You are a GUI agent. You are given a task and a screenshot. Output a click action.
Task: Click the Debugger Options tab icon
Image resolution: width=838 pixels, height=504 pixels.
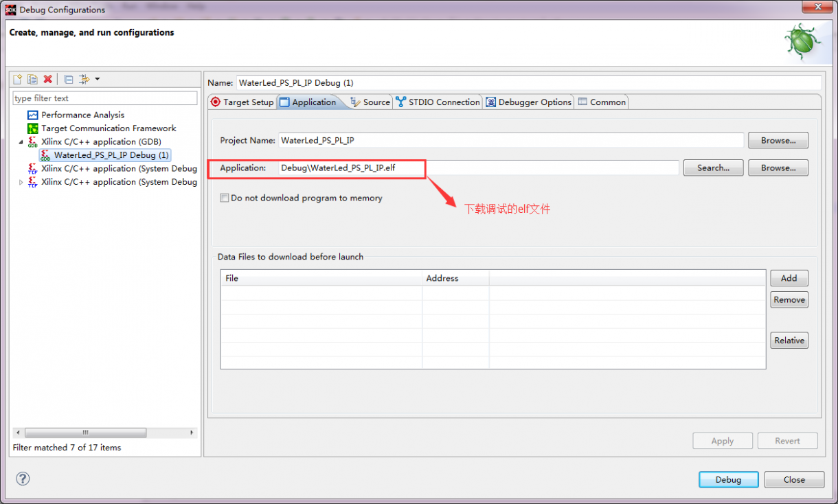pos(491,102)
